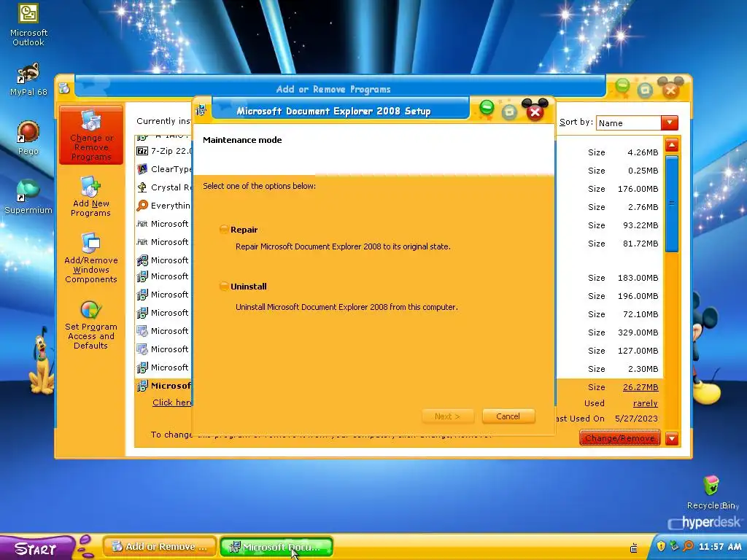Switch to Add or Remove taskbar button
Image resolution: width=747 pixels, height=560 pixels.
[160, 547]
